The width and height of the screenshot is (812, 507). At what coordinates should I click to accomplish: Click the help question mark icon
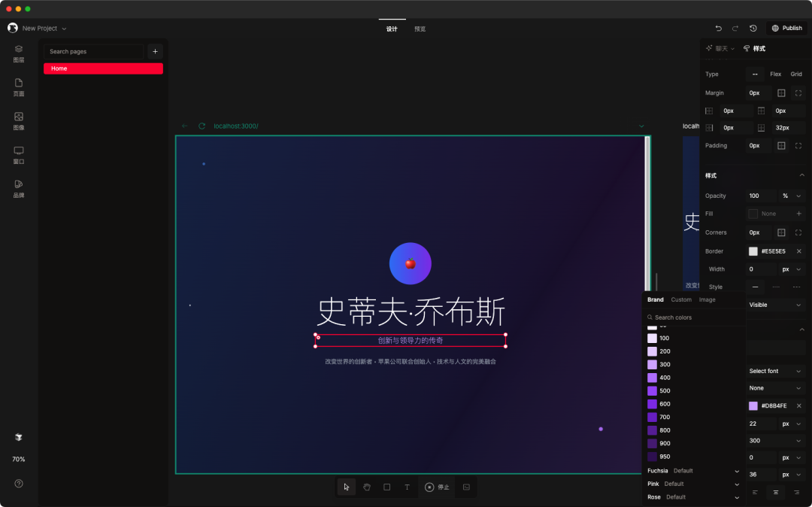pos(19,483)
